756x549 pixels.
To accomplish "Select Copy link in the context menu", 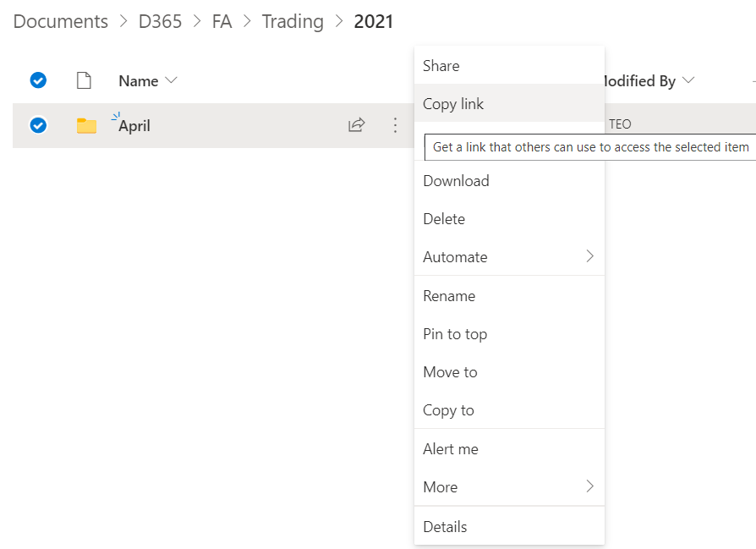I will [x=509, y=103].
